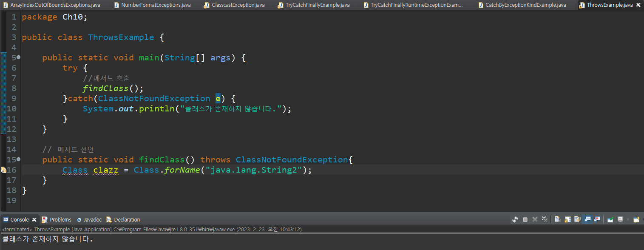Click the ThrowsExample class name on line 3
Viewport: 644px width, 250px height.
pos(121,37)
